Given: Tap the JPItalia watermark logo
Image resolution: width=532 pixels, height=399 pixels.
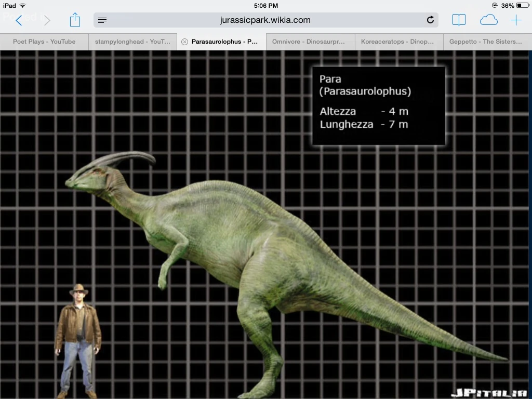Looking at the screenshot, I should [x=489, y=393].
